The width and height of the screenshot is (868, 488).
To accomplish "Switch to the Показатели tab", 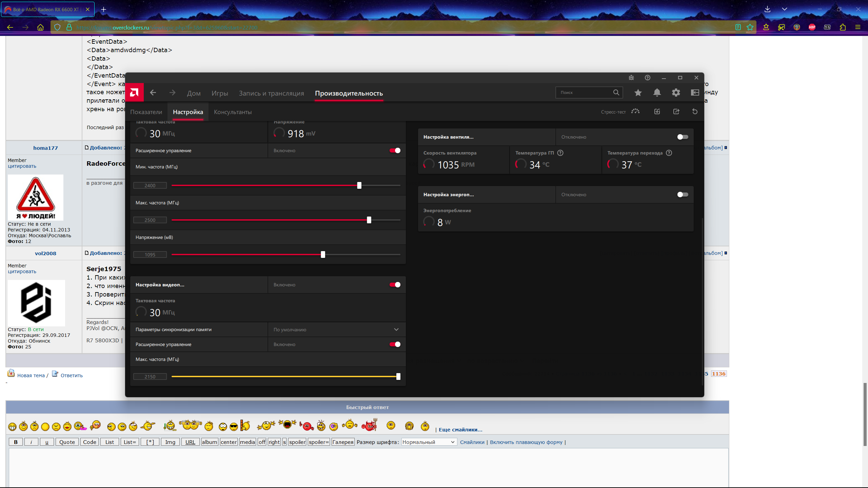I will pyautogui.click(x=146, y=112).
